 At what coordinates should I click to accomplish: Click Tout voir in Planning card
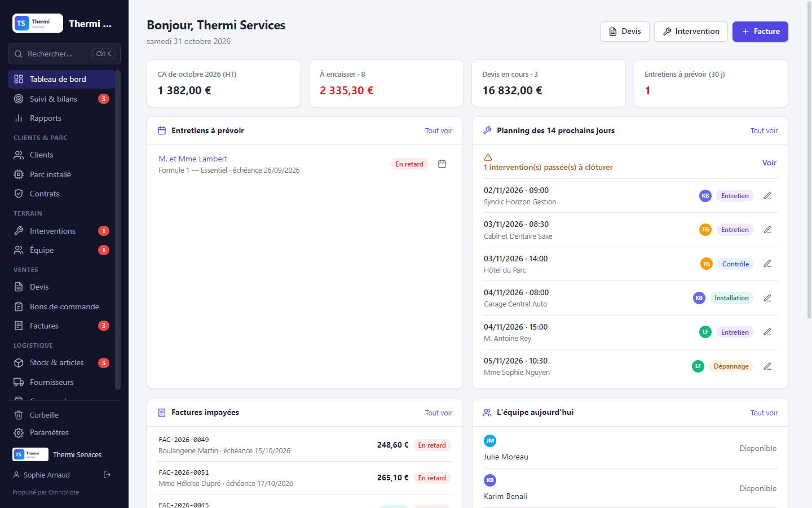tap(764, 131)
